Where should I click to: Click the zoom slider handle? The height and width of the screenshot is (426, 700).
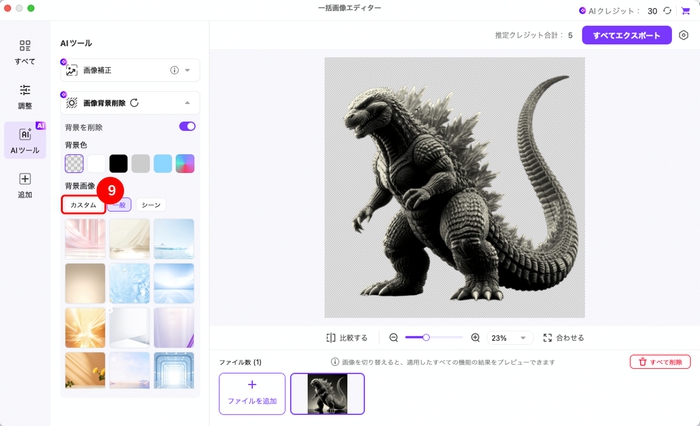[x=426, y=338]
